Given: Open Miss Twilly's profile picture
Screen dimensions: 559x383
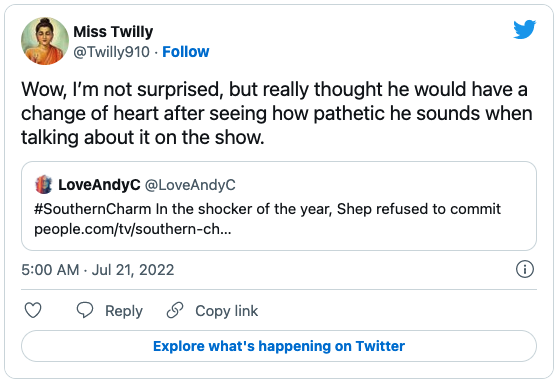Looking at the screenshot, I should [x=45, y=41].
